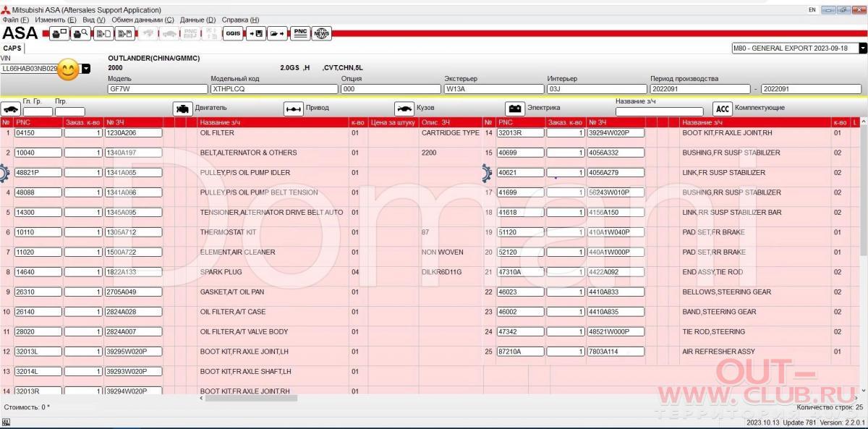Click the order quantity field for SPARK PLUG
The image size is (868, 429).
(x=83, y=272)
